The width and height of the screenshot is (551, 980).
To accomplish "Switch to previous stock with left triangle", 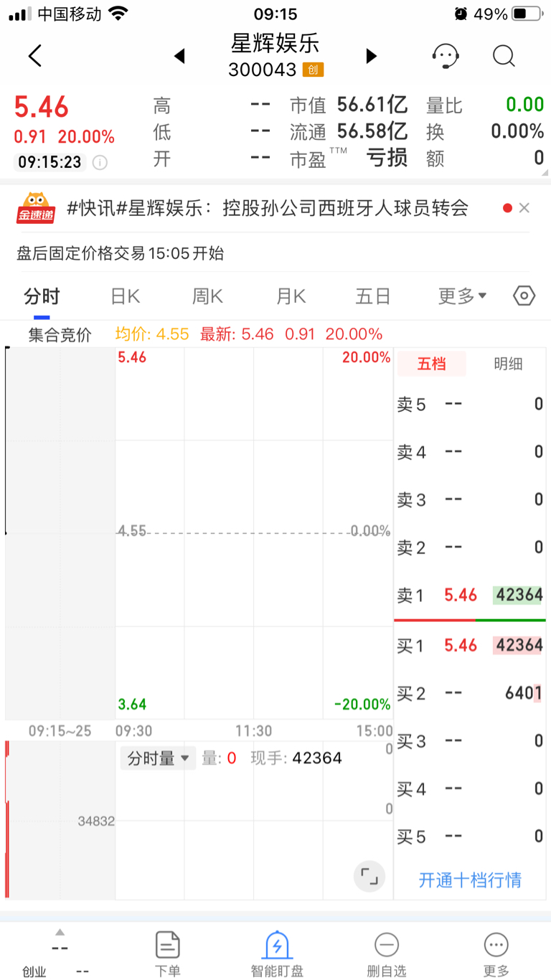I will [x=179, y=56].
